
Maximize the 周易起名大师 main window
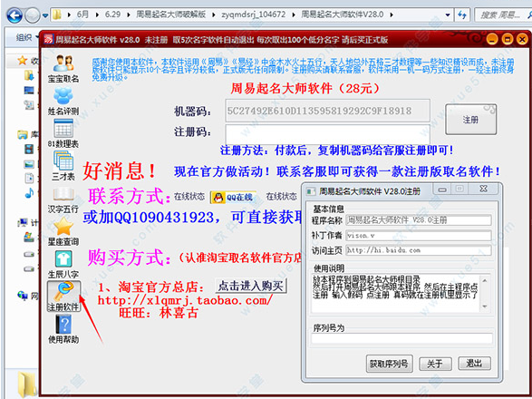[x=508, y=39]
